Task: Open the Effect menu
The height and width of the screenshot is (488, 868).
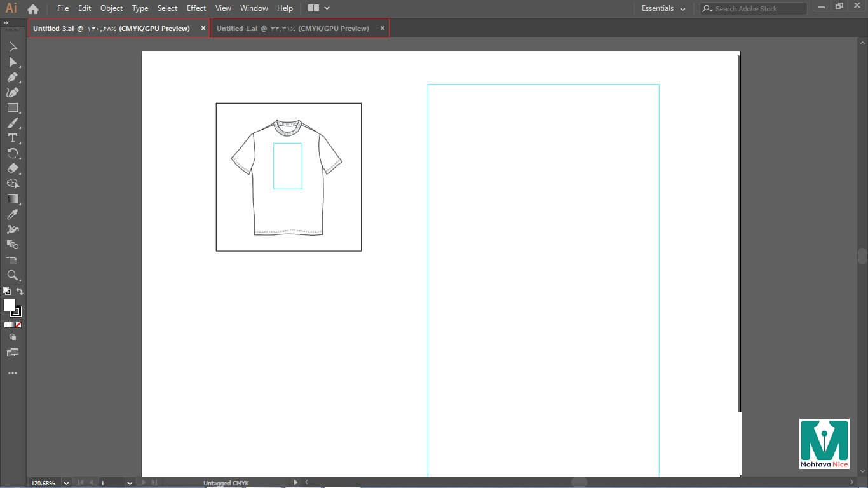Action: 196,8
